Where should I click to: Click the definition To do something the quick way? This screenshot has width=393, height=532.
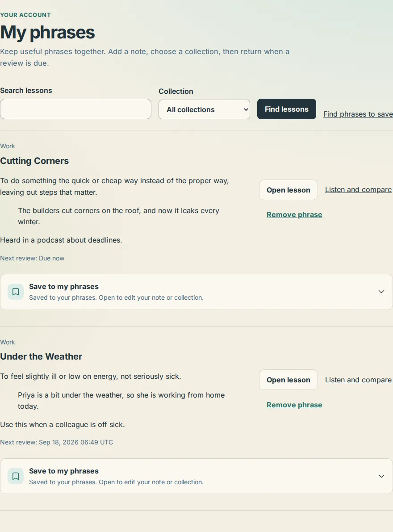(115, 187)
